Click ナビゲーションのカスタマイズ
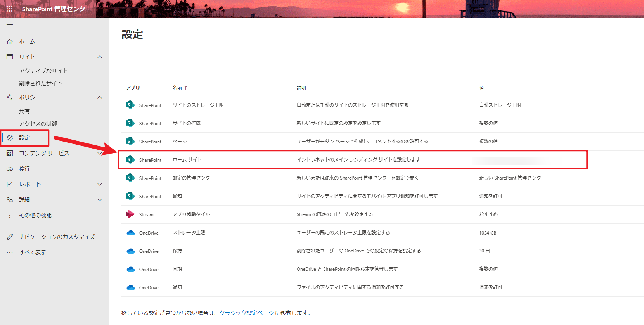The width and height of the screenshot is (644, 325). pos(57,237)
